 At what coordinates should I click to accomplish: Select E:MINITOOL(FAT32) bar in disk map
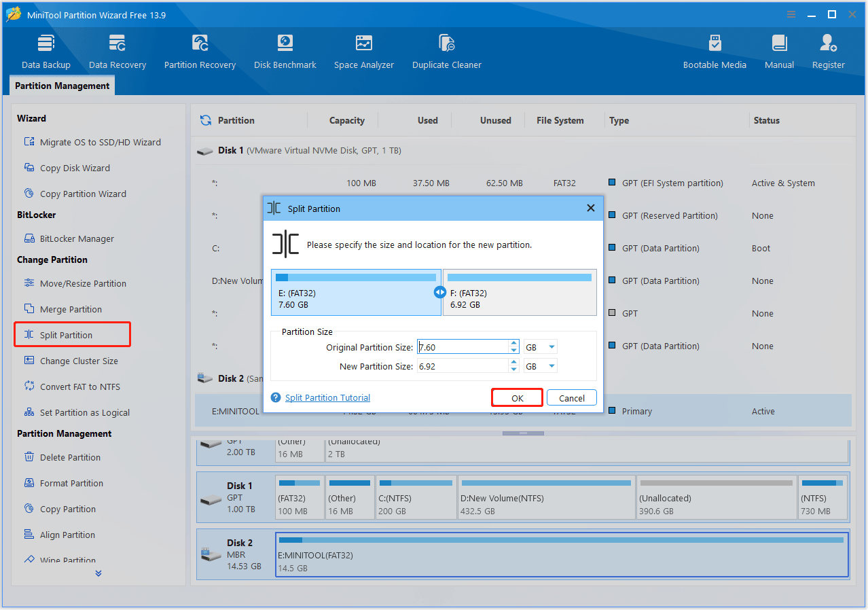[562, 554]
